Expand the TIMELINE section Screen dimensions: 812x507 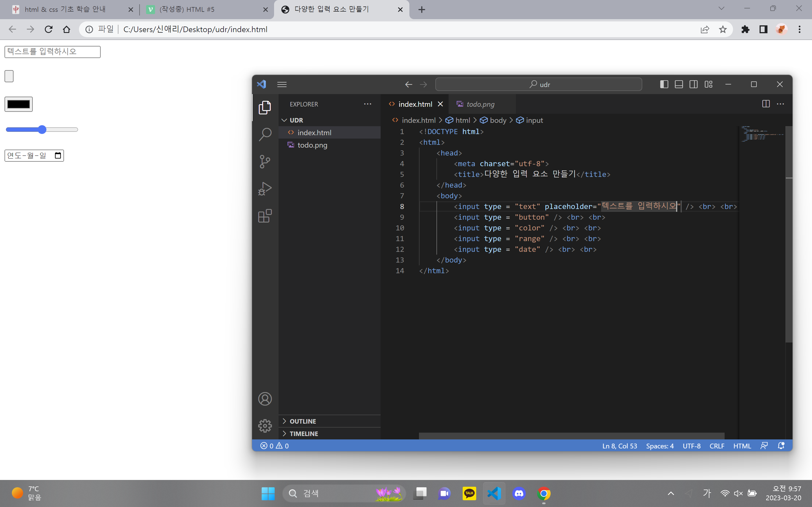tap(304, 433)
